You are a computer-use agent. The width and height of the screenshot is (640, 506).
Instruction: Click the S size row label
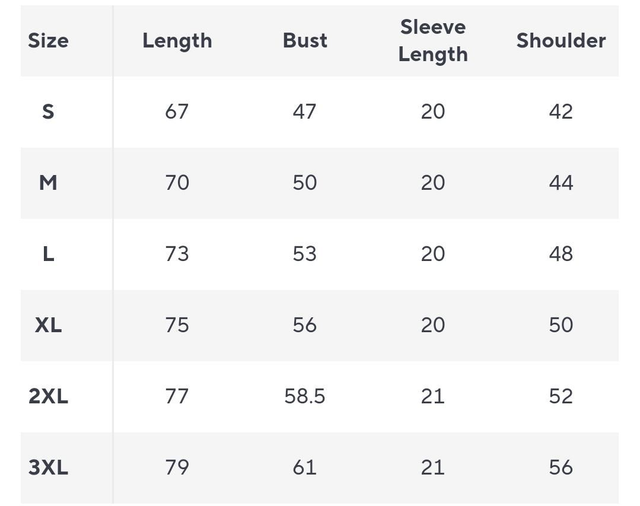pos(48,112)
